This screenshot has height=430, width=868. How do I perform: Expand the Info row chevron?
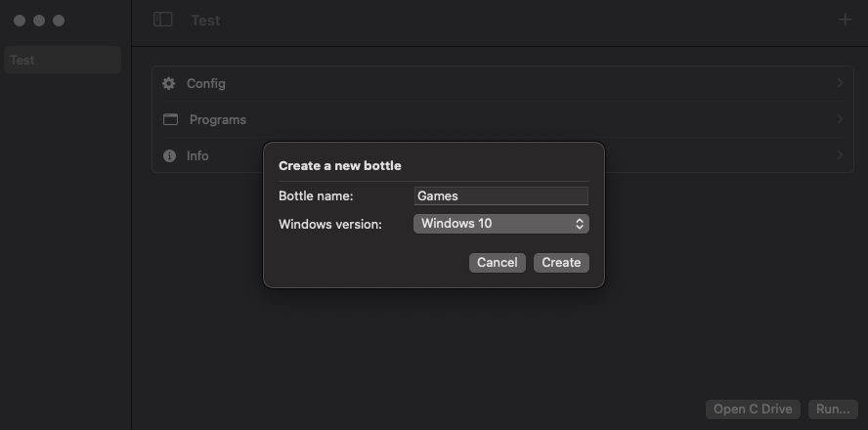click(x=840, y=155)
